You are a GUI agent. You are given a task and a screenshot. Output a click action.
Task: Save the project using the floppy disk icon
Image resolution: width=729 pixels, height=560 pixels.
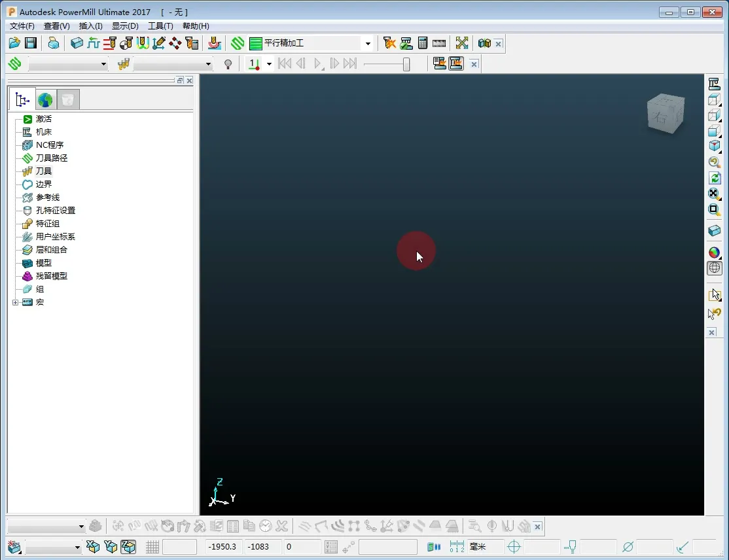31,43
